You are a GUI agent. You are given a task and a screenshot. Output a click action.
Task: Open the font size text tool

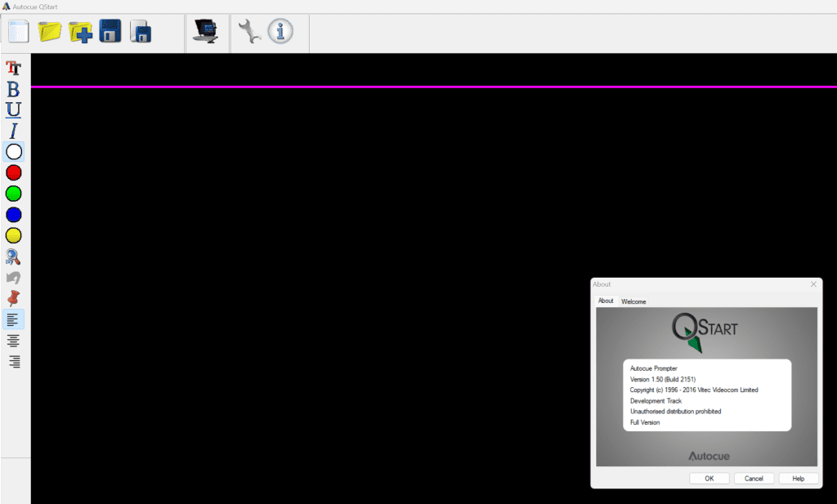click(x=14, y=69)
